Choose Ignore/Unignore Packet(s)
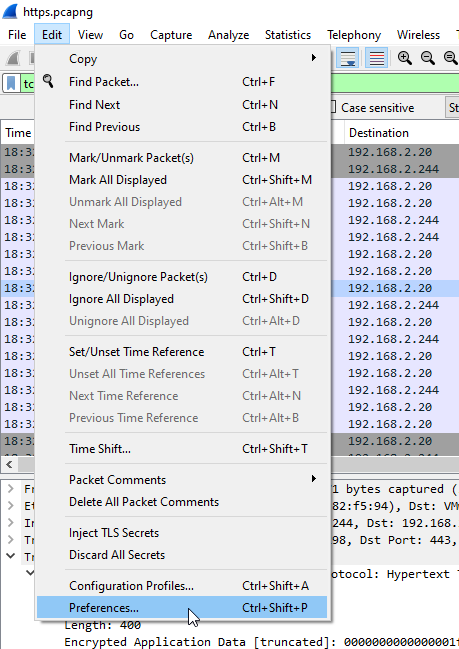 click(x=182, y=277)
